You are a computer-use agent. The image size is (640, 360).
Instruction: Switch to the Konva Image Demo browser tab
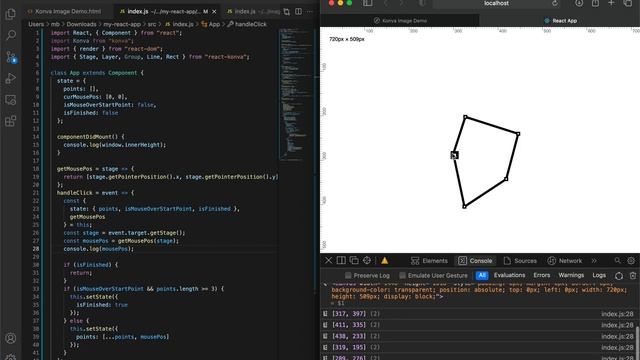coord(400,20)
